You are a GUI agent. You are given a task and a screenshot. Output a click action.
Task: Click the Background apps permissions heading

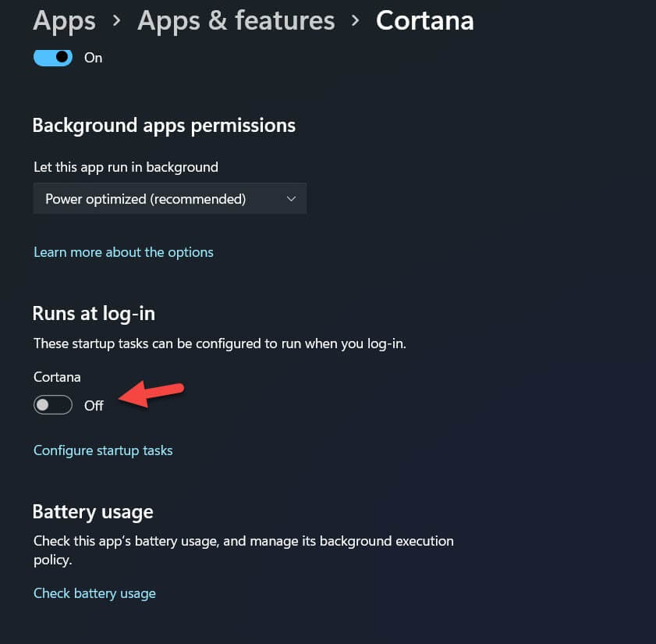tap(164, 125)
